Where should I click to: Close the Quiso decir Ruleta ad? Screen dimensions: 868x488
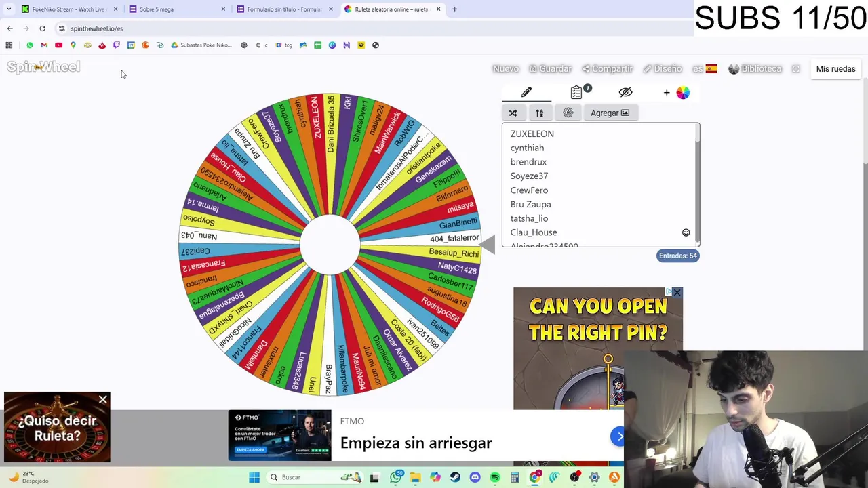[x=103, y=400]
